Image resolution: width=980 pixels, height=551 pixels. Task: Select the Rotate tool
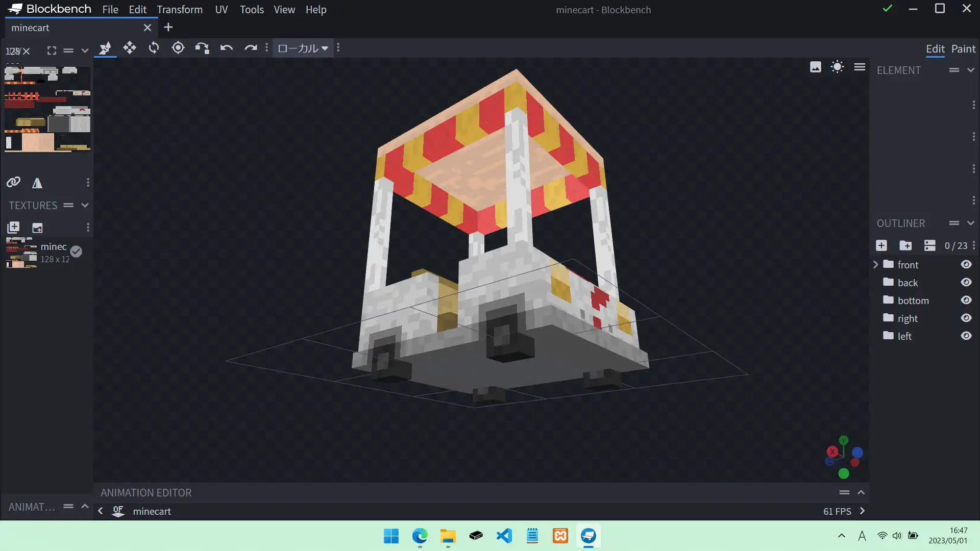(x=154, y=48)
